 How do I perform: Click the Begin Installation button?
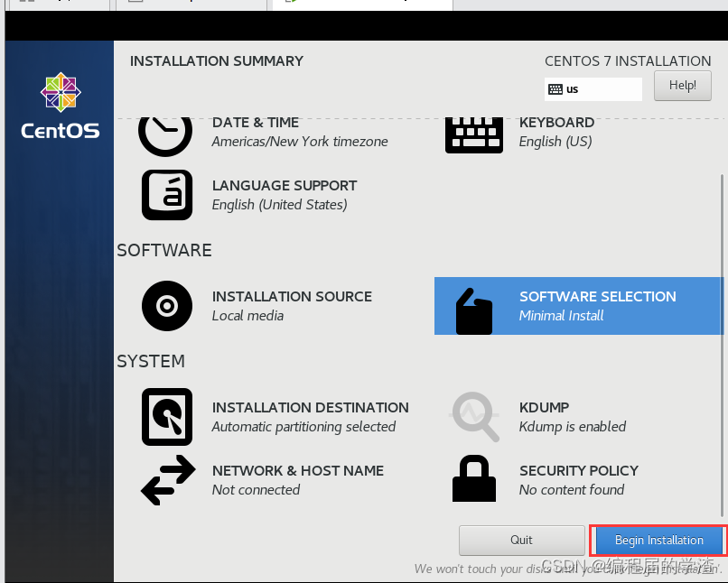coord(658,541)
